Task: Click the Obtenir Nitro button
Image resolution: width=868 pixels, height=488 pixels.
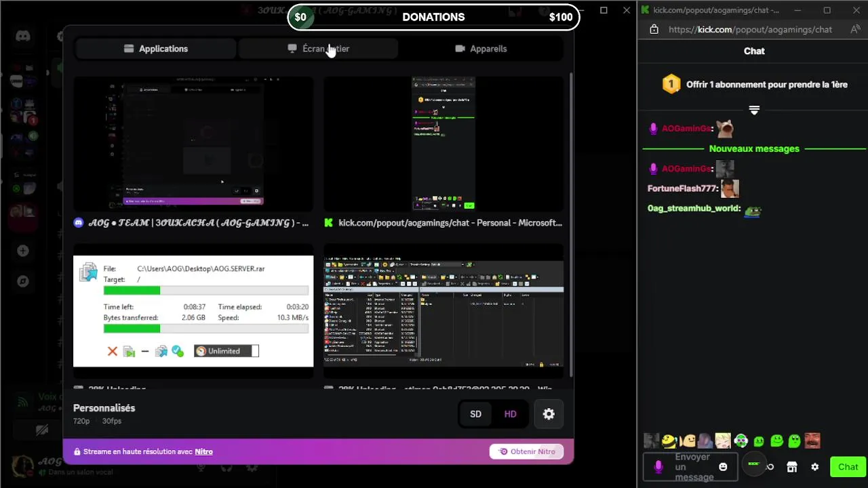Action: [526, 451]
